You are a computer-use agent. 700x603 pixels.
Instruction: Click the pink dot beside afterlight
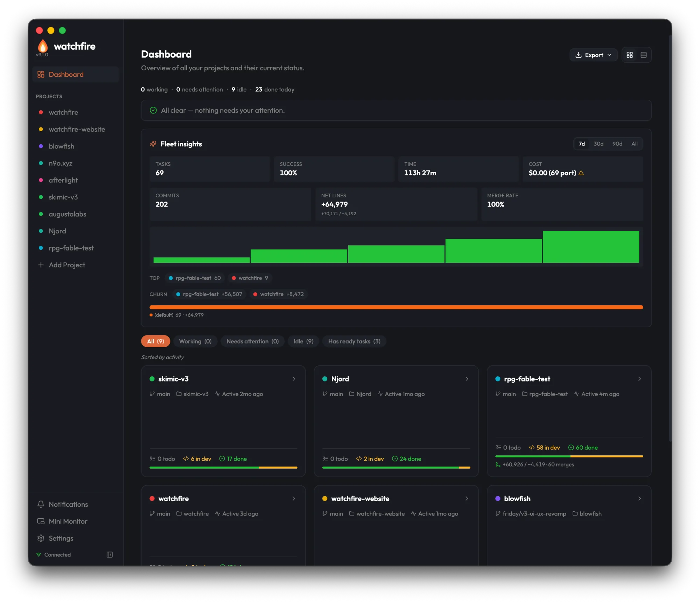(41, 180)
